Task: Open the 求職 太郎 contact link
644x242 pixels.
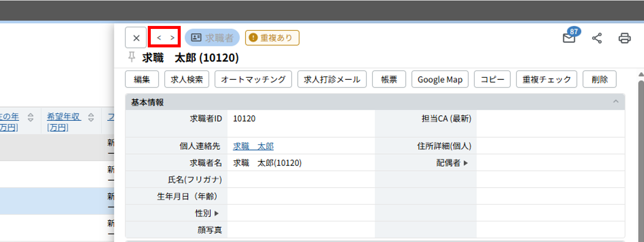Action: coord(253,146)
